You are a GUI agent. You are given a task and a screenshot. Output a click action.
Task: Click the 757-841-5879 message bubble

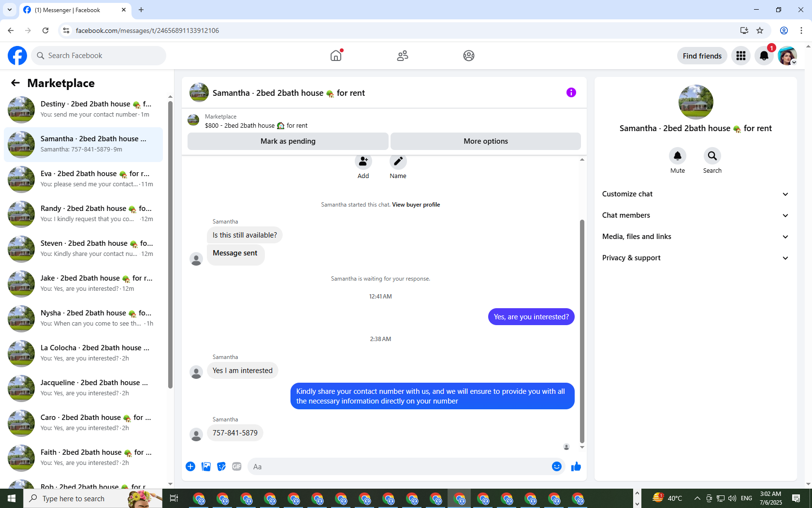235,433
